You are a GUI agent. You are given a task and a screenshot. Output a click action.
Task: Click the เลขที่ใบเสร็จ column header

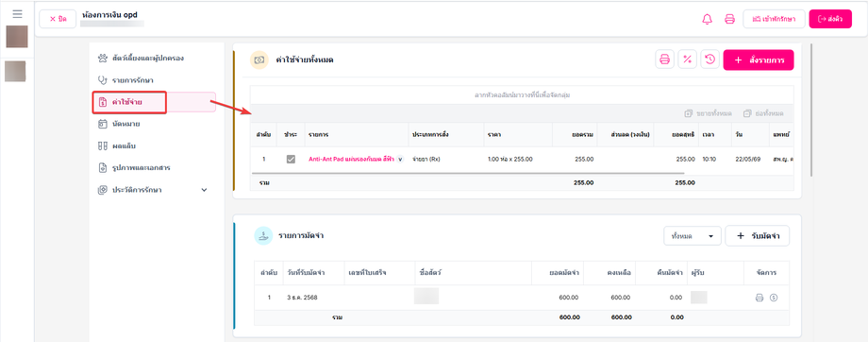coord(379,273)
